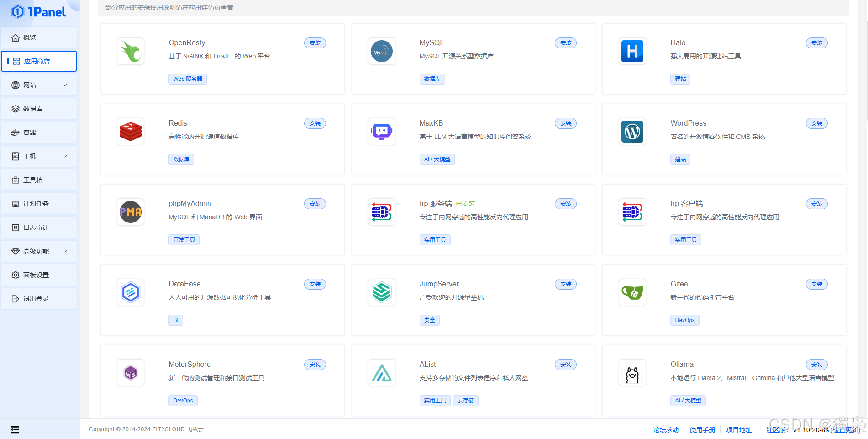Viewport: 868px width, 439px height.
Task: Go to 概览 overview in sidebar
Action: (39, 37)
